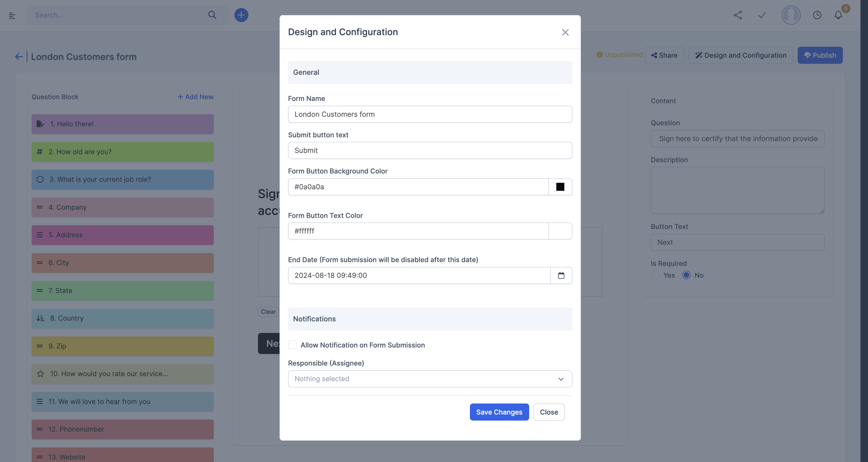This screenshot has height=462, width=868.
Task: Open the user avatar menu
Action: point(791,15)
